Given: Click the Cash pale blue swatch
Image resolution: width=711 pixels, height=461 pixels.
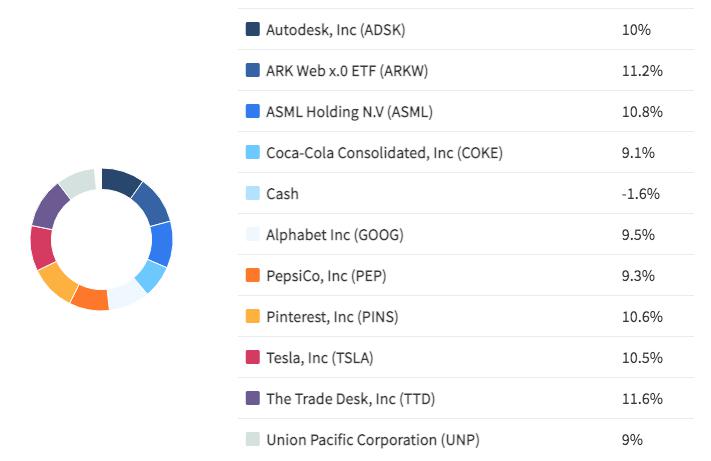Looking at the screenshot, I should tap(253, 194).
